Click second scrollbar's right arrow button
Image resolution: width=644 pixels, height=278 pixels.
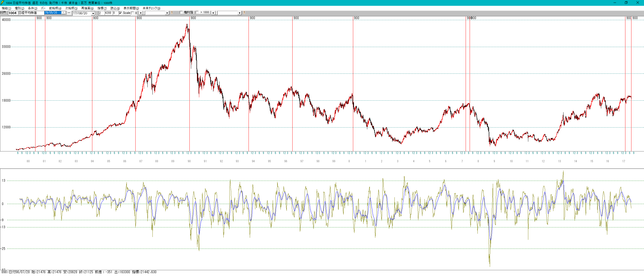(239, 13)
